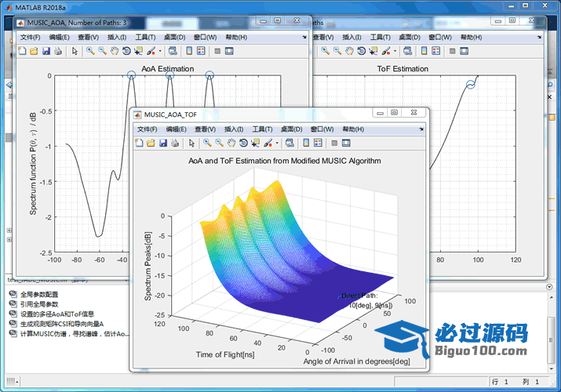Open 工具(T) menu in MUSIC_AOA_TOF window
The width and height of the screenshot is (561, 392).
pos(262,129)
